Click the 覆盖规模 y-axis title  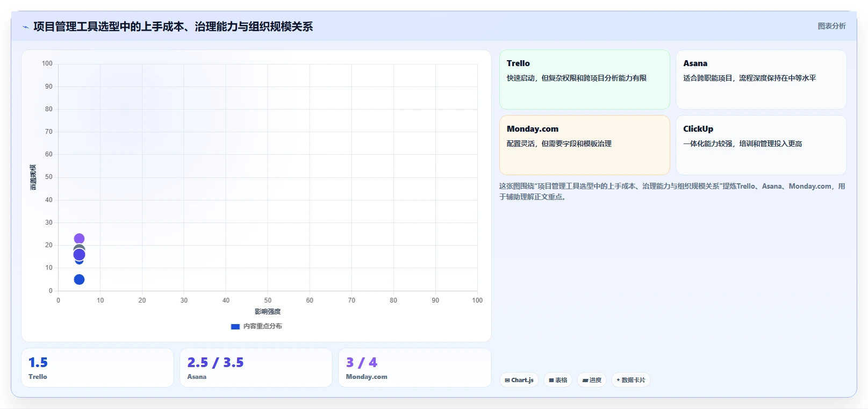click(x=33, y=177)
